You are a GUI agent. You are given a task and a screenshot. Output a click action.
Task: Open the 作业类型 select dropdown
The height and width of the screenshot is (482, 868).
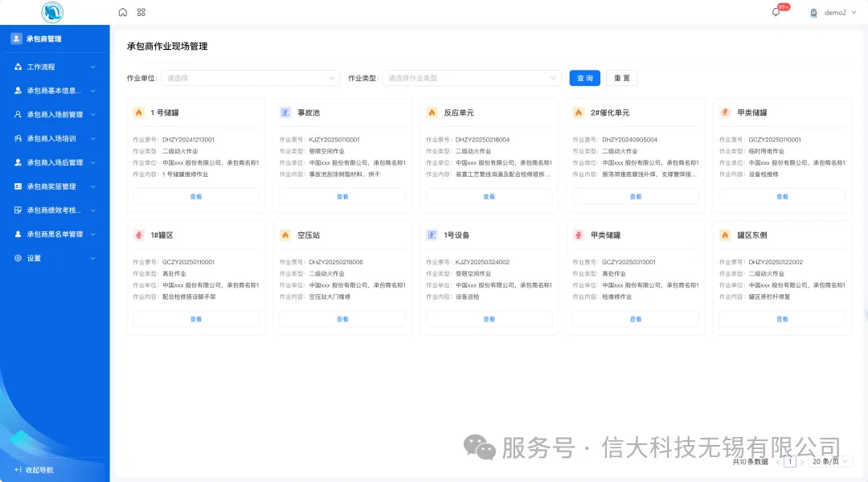click(x=472, y=78)
